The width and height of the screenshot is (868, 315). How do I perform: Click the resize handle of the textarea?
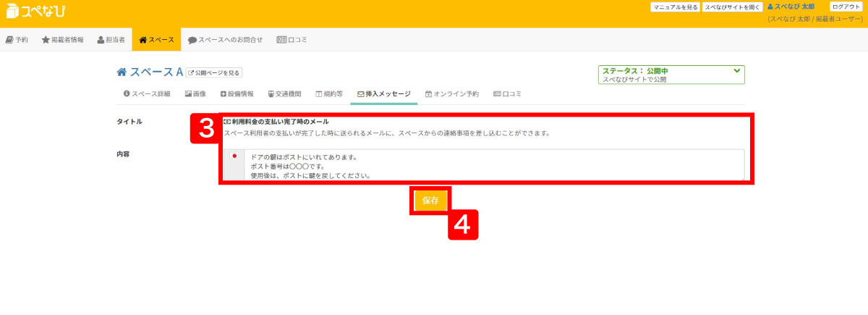click(x=741, y=177)
